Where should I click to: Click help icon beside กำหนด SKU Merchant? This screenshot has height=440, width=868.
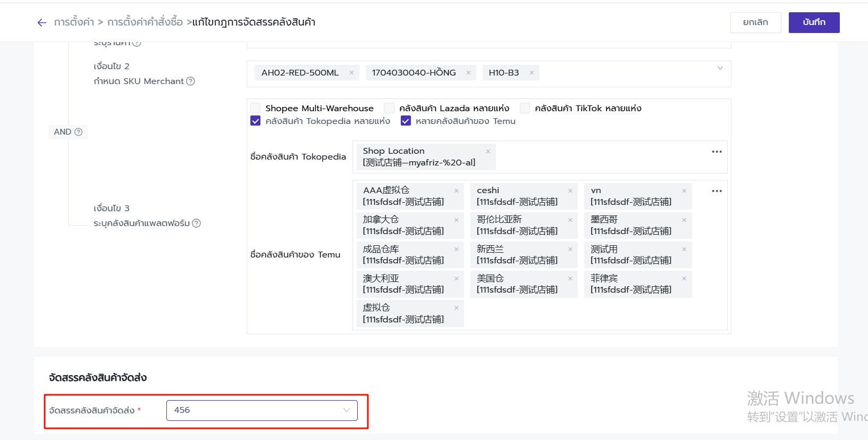tap(191, 81)
